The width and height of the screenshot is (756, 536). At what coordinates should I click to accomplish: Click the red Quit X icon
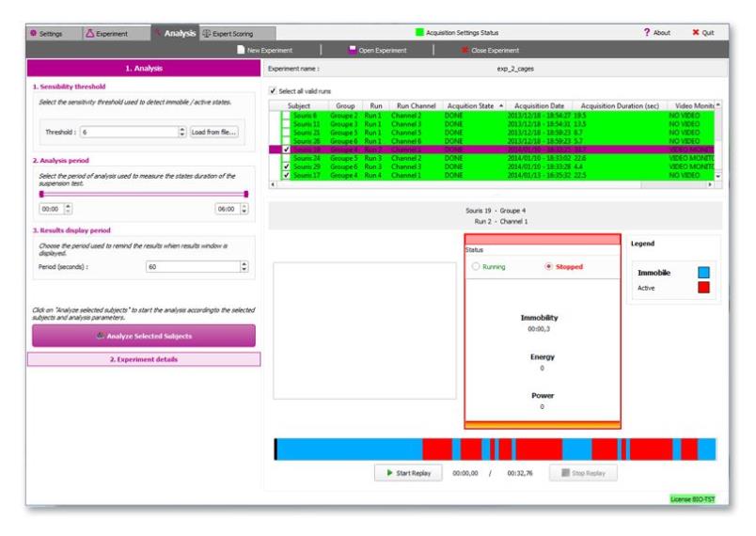[696, 33]
